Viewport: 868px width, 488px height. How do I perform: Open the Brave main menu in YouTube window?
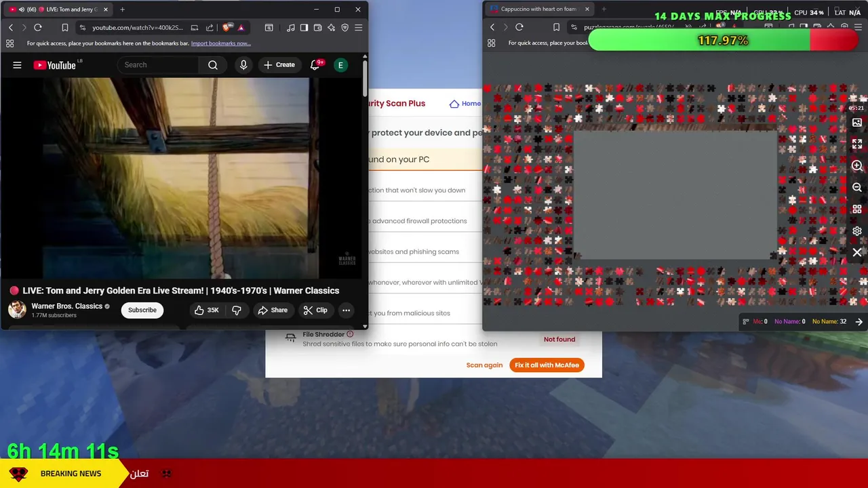click(x=358, y=28)
